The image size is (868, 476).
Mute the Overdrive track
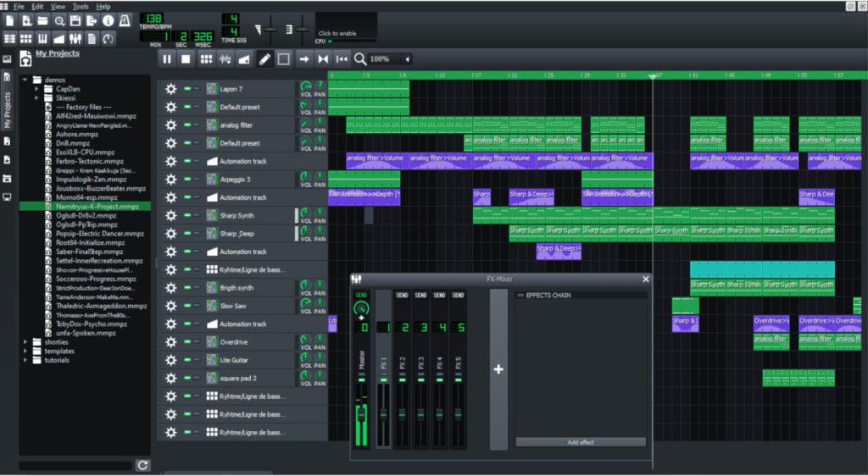[x=187, y=342]
